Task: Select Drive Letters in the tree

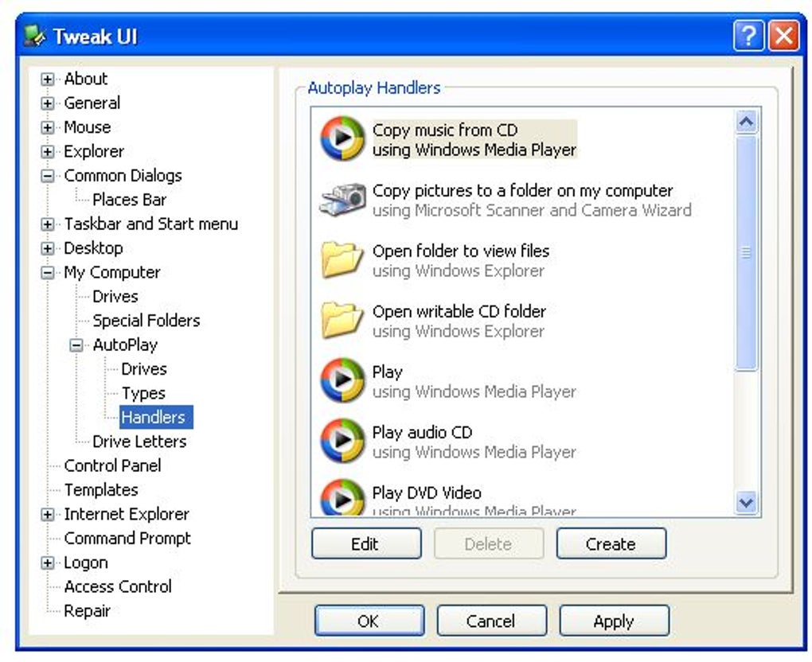Action: coord(139,442)
